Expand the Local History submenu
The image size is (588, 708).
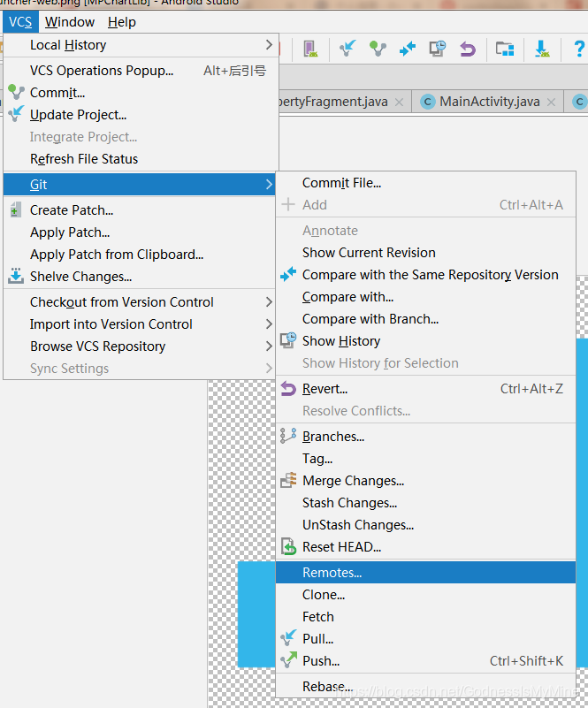click(x=141, y=45)
